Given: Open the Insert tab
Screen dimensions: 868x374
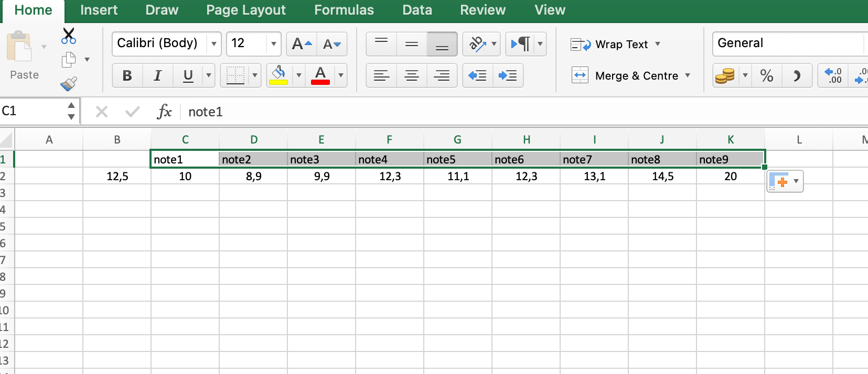Looking at the screenshot, I should pyautogui.click(x=99, y=10).
